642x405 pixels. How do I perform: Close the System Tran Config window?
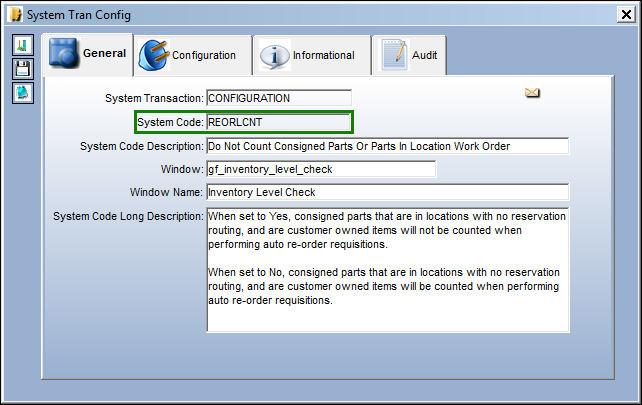point(626,14)
